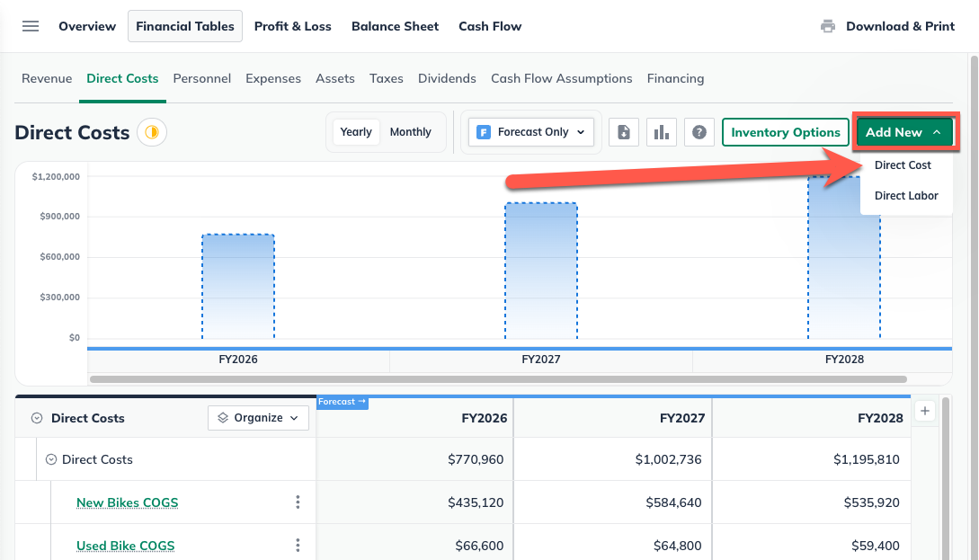Open the New Bikes COGS link
Screen dimensions: 979x560
(x=127, y=502)
